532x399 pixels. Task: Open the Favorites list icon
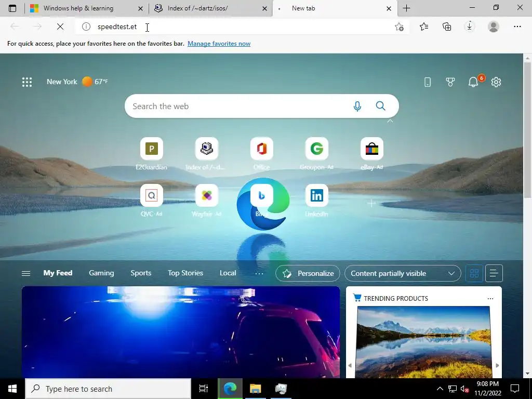tap(424, 26)
